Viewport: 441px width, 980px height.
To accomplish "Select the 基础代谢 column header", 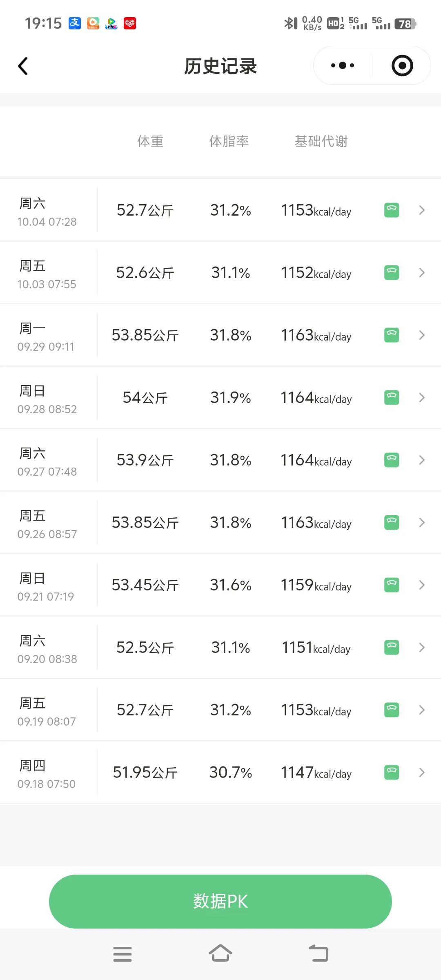I will 321,141.
